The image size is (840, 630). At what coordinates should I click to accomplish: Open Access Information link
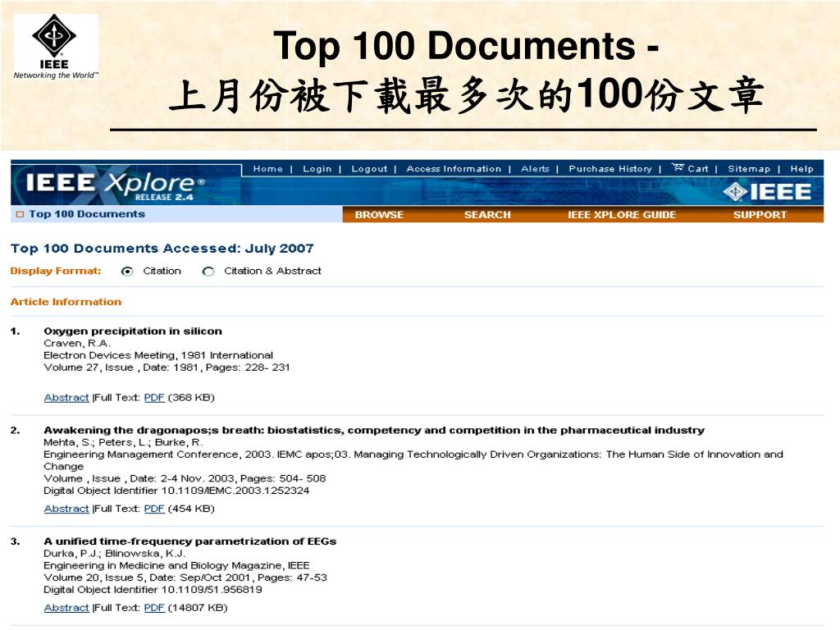point(454,168)
